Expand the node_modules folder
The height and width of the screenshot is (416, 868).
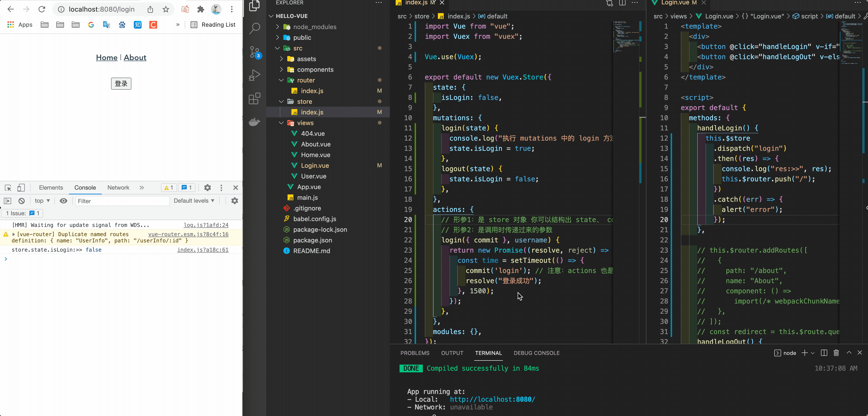point(277,27)
